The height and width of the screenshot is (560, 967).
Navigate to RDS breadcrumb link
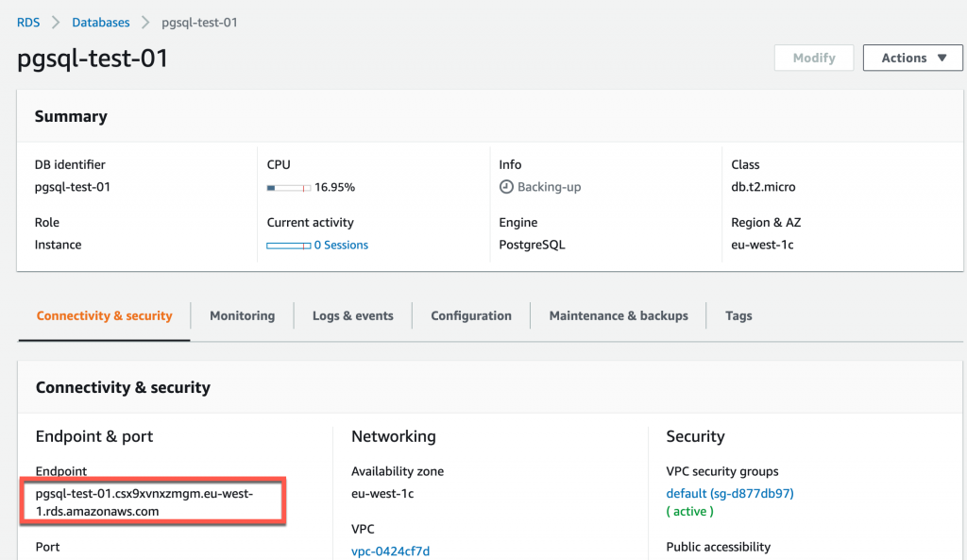click(28, 22)
